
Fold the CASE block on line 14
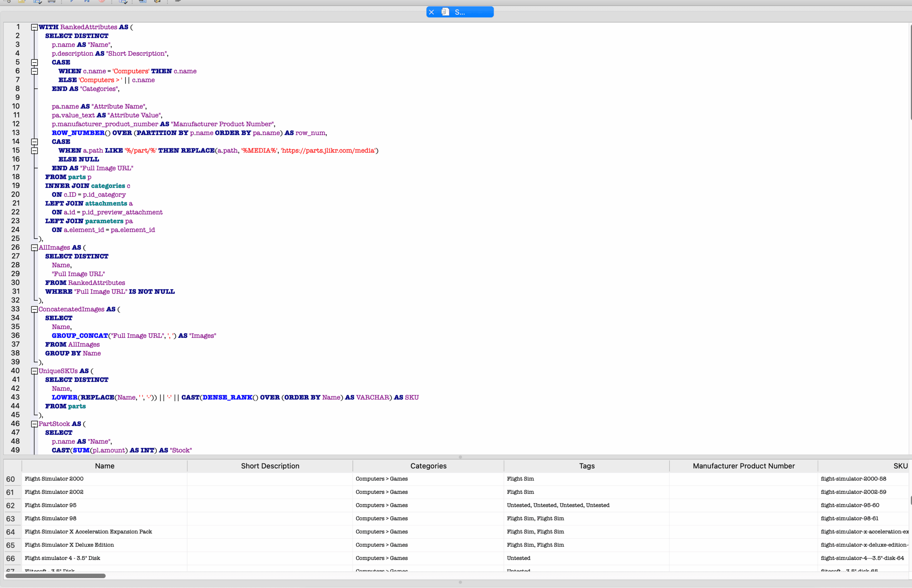click(35, 142)
